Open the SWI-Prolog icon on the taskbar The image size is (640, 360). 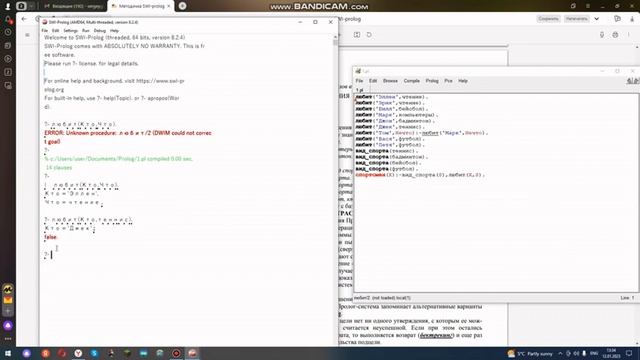(193, 353)
